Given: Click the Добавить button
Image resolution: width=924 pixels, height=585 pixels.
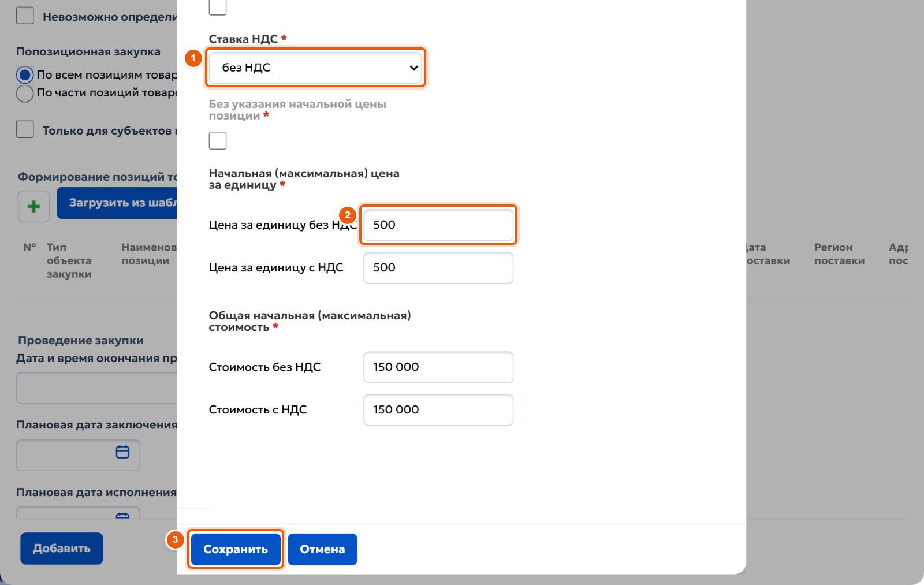Looking at the screenshot, I should pyautogui.click(x=62, y=548).
